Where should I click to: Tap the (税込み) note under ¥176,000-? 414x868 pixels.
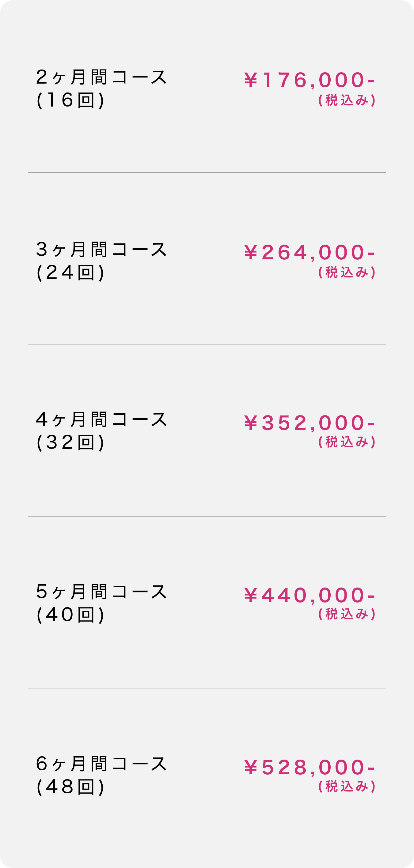pos(347,100)
